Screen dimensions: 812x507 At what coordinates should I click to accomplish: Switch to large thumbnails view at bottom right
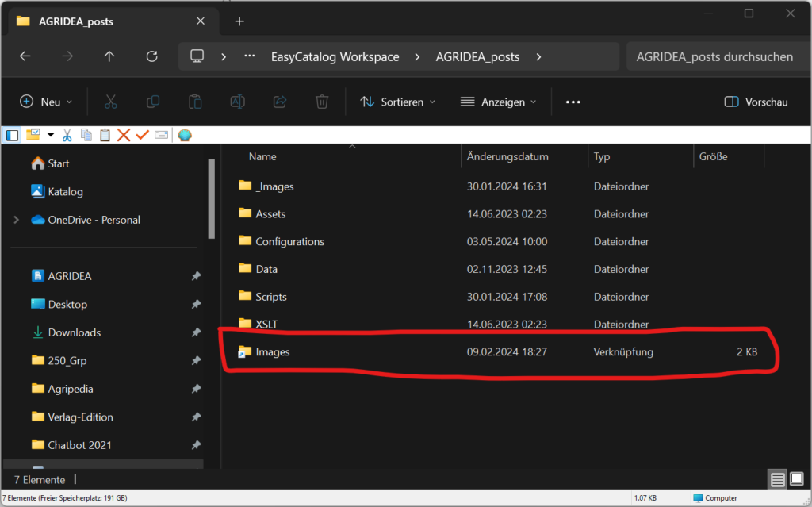coord(797,479)
